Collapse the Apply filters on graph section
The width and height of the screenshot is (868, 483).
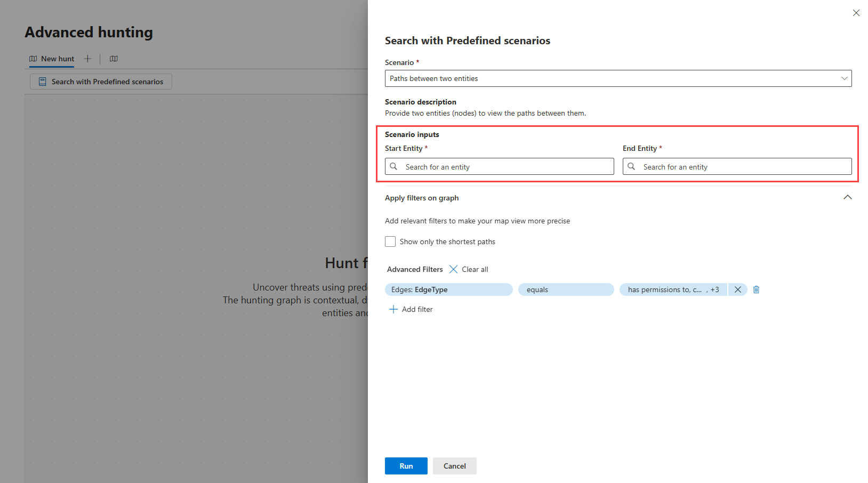click(847, 198)
